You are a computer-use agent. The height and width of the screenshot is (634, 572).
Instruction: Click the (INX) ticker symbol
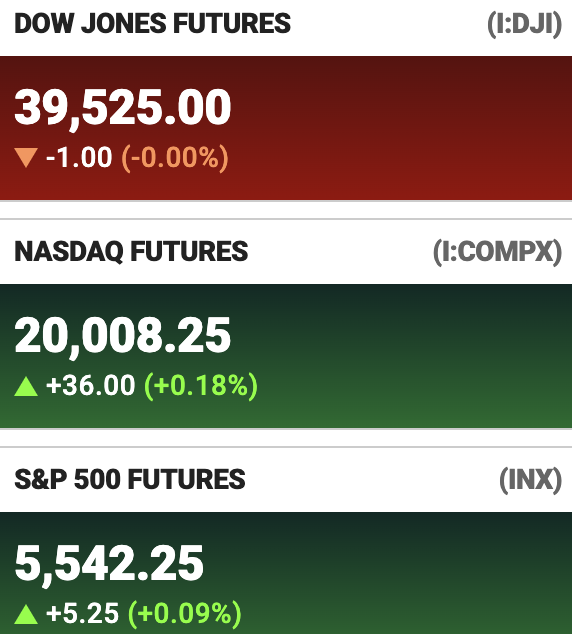pyautogui.click(x=530, y=480)
